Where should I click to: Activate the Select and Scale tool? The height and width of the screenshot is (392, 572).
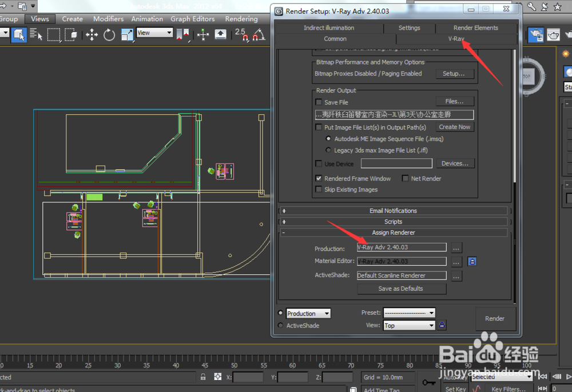pos(127,35)
